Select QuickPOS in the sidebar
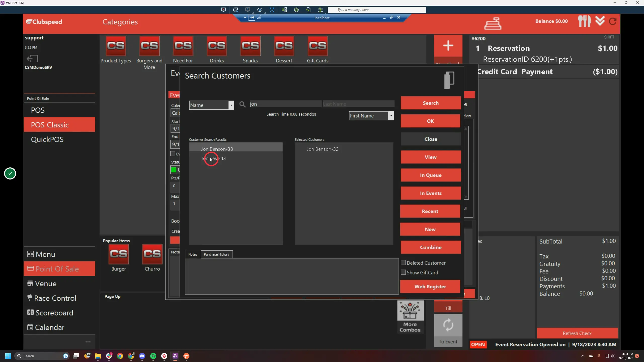The width and height of the screenshot is (644, 362). point(59,139)
